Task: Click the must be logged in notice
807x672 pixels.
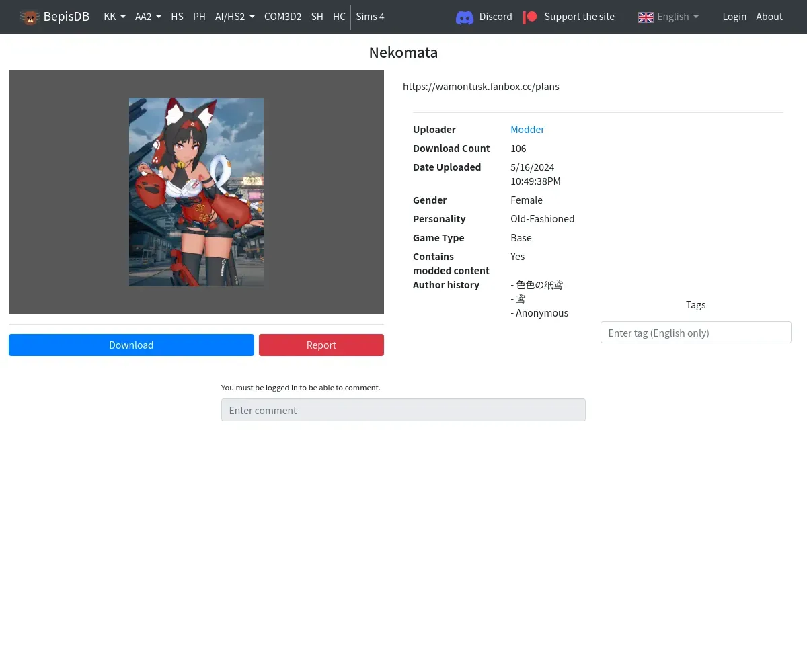Action: coord(301,388)
